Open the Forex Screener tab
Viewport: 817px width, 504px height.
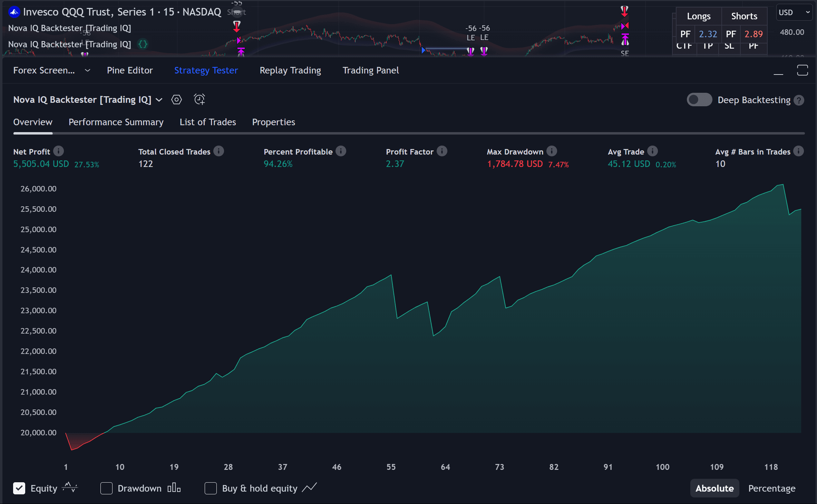coord(44,70)
